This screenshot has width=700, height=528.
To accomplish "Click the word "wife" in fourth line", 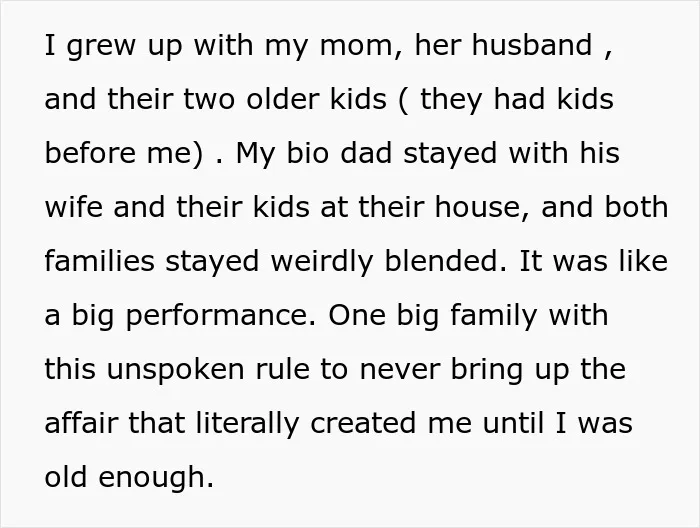I will [74, 207].
